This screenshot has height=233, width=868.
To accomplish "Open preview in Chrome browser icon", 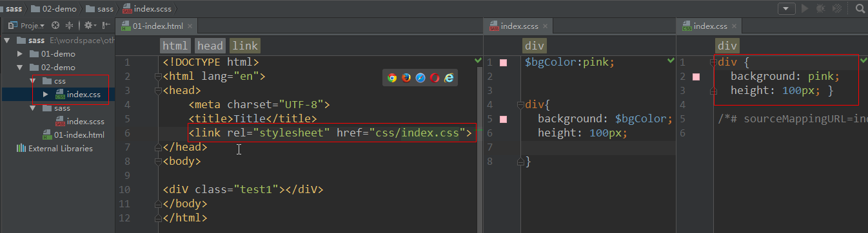I will [392, 77].
